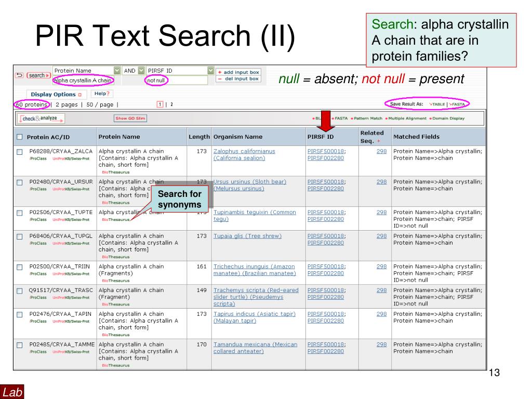This screenshot has height=399, width=532.
Task: Check the P02485/CRYAA_TAMME row checkbox
Action: click(20, 345)
